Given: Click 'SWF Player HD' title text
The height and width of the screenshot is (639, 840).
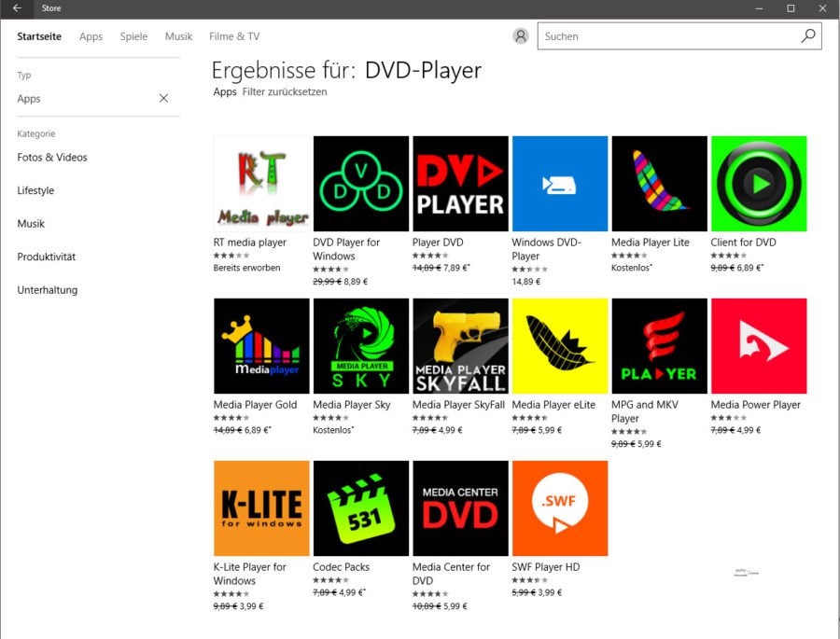Looking at the screenshot, I should coord(545,566).
